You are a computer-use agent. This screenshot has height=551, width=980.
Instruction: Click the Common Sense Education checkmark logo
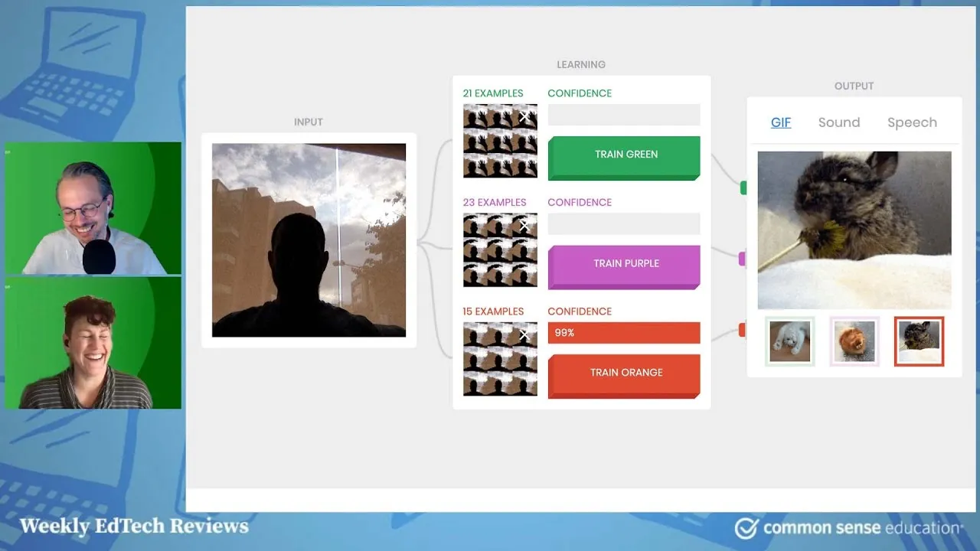pos(746,528)
